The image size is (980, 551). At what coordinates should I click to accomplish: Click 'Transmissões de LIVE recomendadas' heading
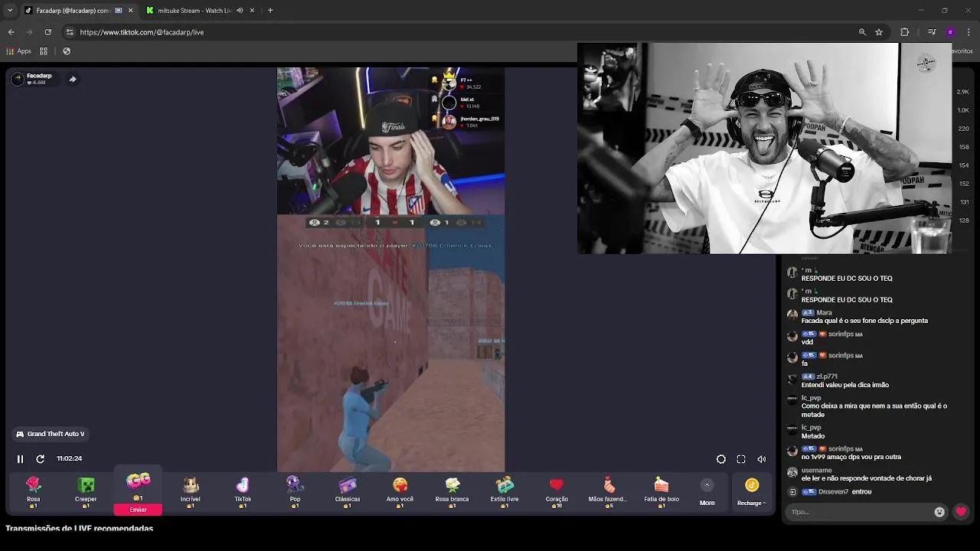tap(79, 529)
